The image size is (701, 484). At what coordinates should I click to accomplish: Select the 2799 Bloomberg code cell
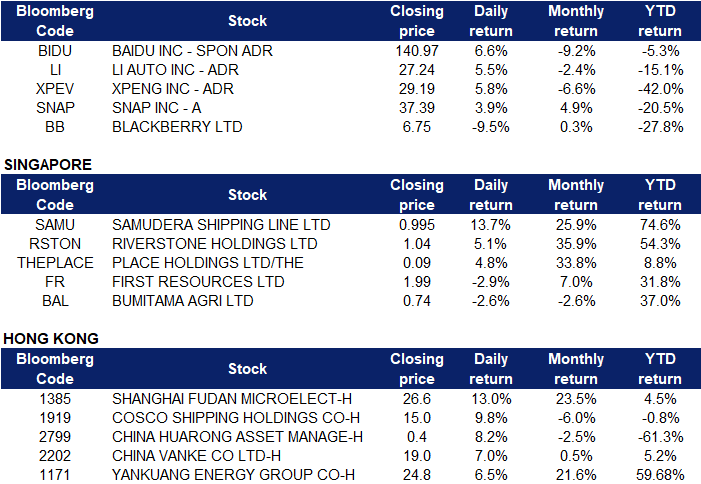coord(55,437)
